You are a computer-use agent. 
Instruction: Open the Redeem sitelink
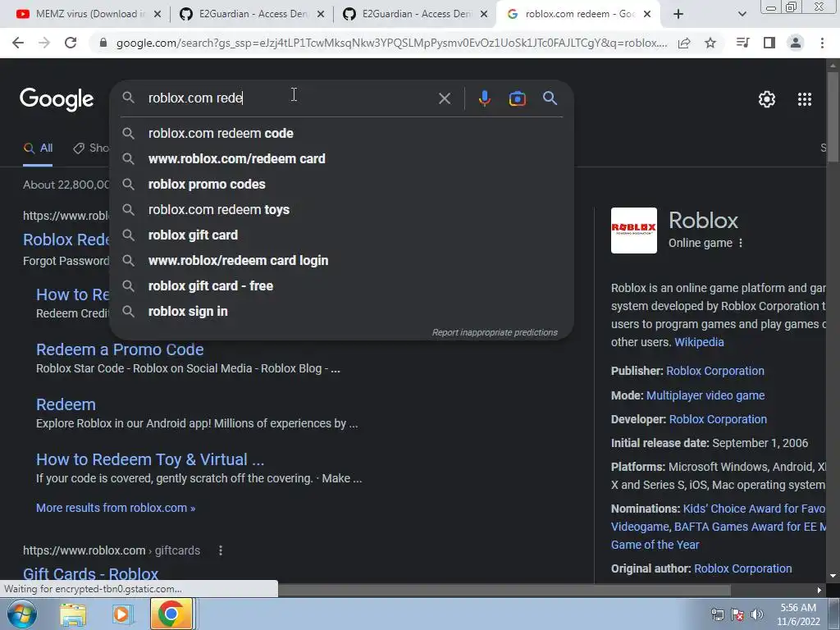[x=66, y=404]
